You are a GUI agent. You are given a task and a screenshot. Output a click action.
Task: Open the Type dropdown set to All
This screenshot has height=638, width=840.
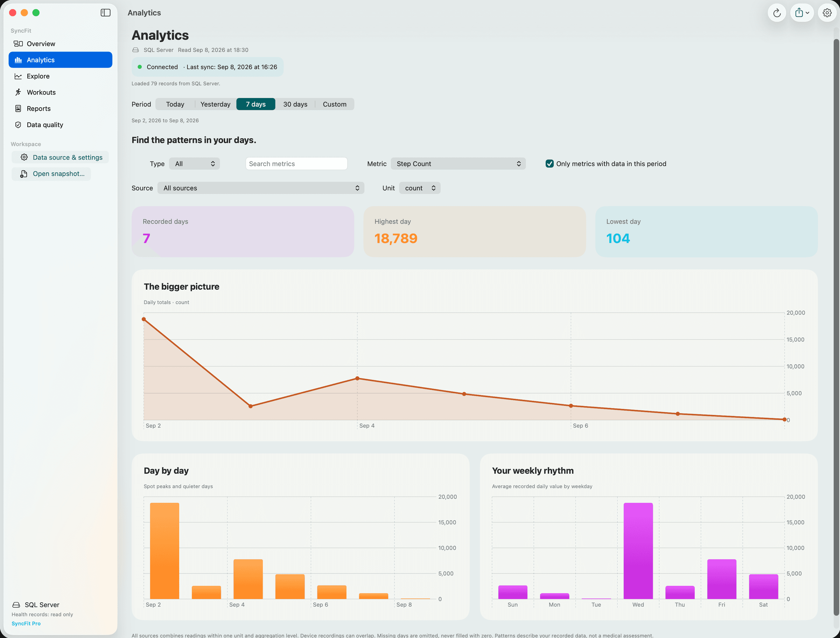click(x=195, y=164)
